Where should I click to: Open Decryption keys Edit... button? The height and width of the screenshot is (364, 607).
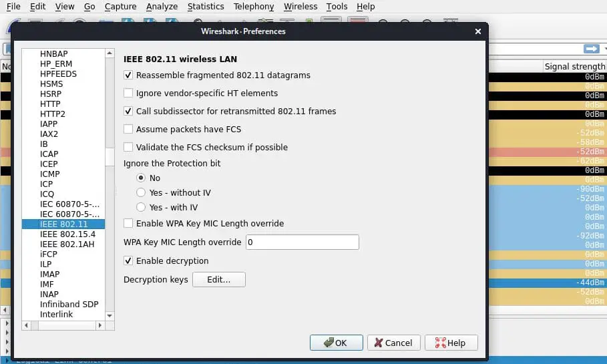pos(219,280)
